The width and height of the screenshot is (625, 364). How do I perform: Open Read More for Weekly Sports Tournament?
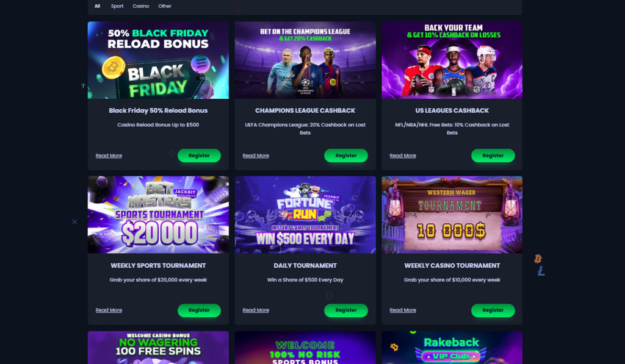109,310
